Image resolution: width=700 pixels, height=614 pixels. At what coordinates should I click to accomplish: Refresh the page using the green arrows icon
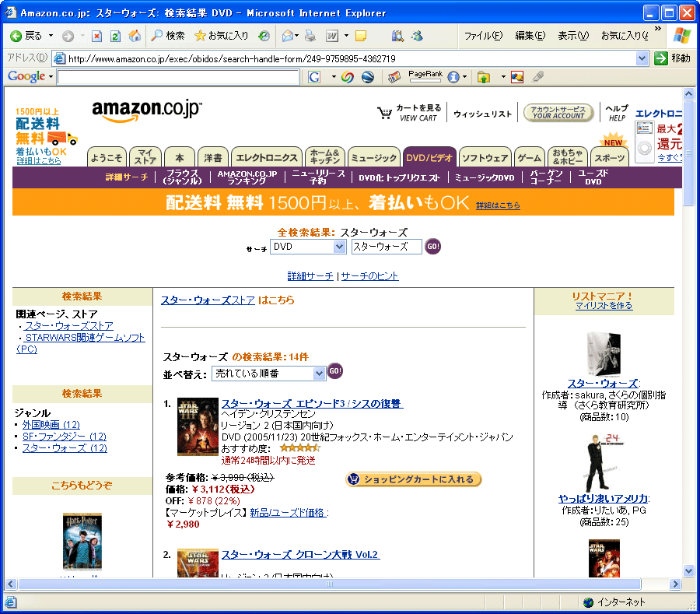[x=116, y=36]
